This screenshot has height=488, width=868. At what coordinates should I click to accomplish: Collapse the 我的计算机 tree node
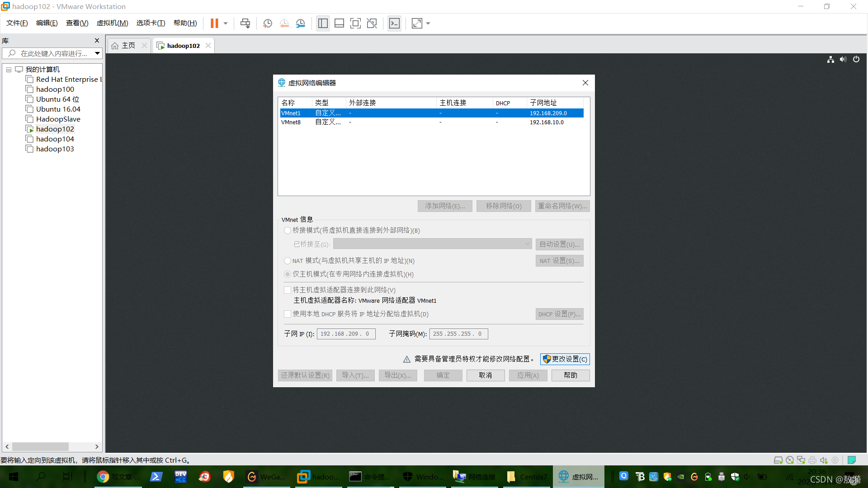(9, 70)
